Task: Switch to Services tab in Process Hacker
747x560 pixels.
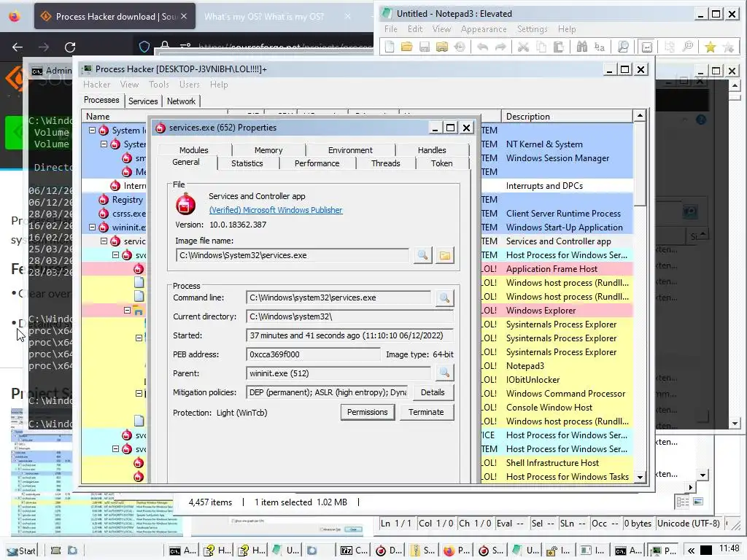Action: tap(143, 101)
